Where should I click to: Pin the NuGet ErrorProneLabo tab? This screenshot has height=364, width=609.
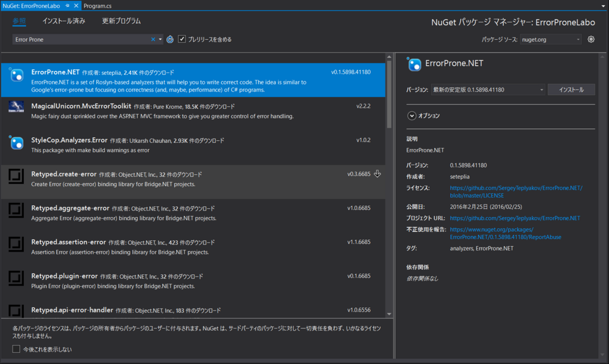68,5
